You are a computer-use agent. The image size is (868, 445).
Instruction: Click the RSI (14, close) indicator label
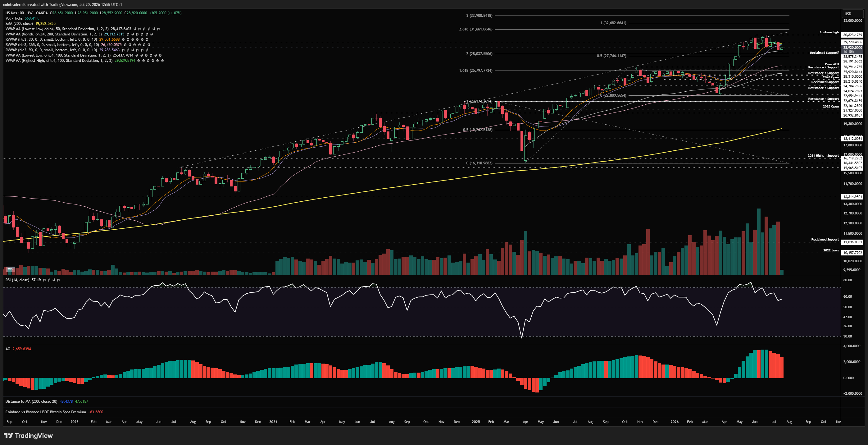pyautogui.click(x=17, y=280)
